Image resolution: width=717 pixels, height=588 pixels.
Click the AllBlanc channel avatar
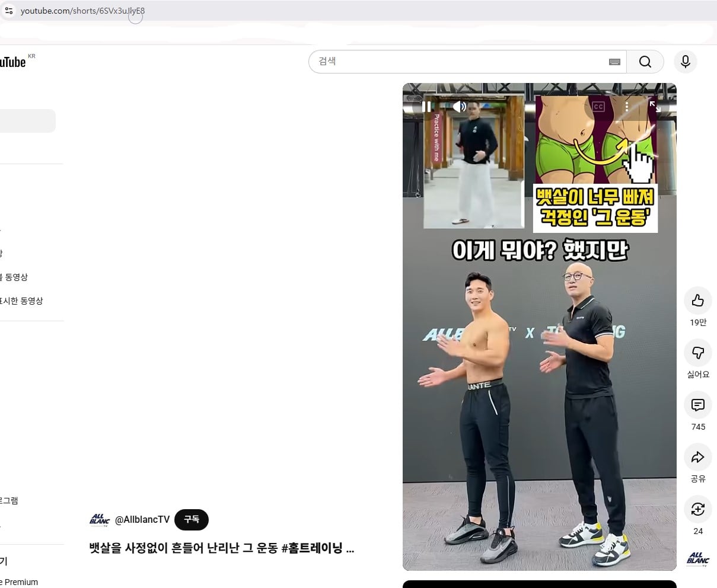[x=100, y=520]
